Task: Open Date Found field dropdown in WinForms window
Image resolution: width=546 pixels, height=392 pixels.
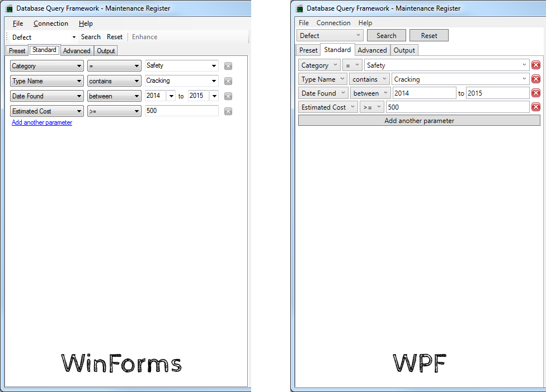Action: 46,96
